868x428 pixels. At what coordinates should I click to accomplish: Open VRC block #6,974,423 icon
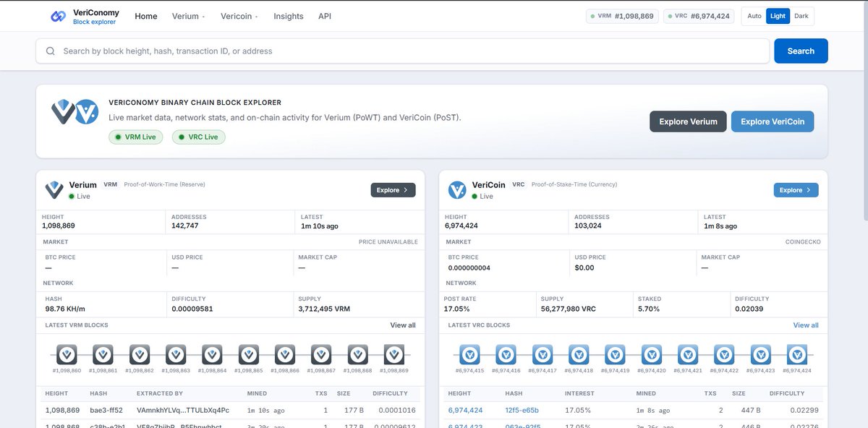[761, 354]
